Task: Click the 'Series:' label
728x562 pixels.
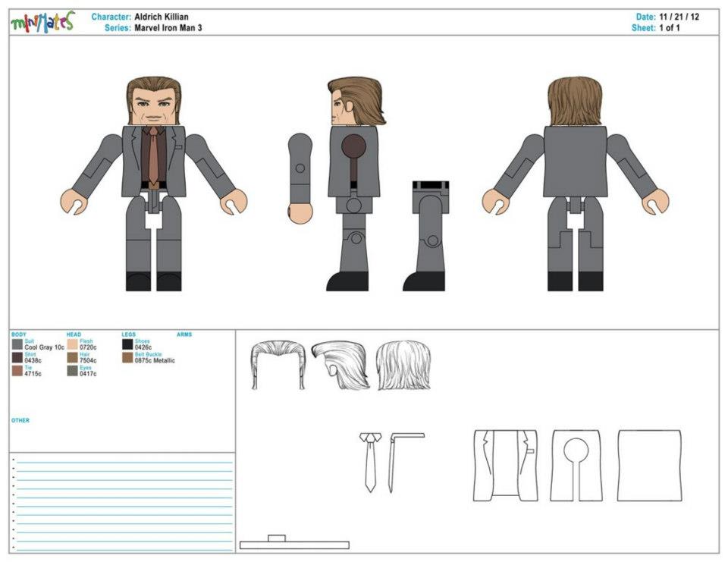Action: [x=118, y=28]
